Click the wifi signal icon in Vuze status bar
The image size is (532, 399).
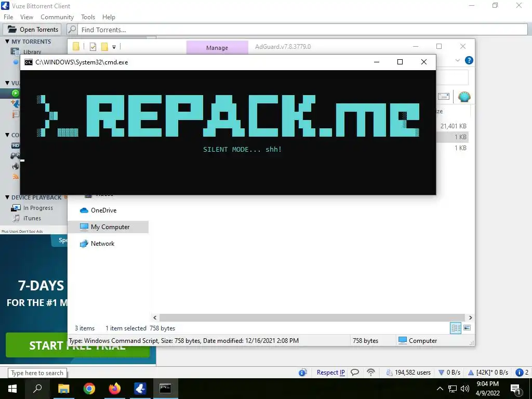[x=371, y=373]
